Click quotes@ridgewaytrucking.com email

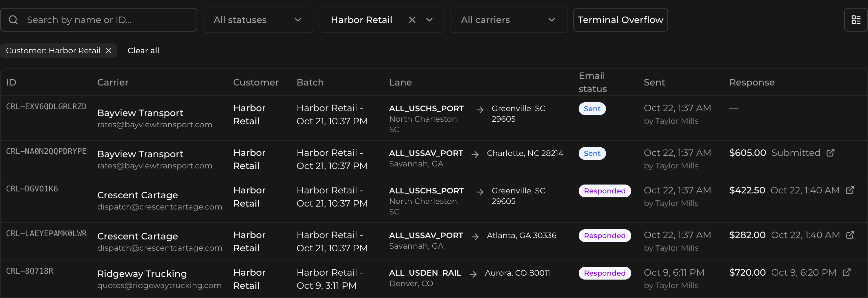[159, 286]
